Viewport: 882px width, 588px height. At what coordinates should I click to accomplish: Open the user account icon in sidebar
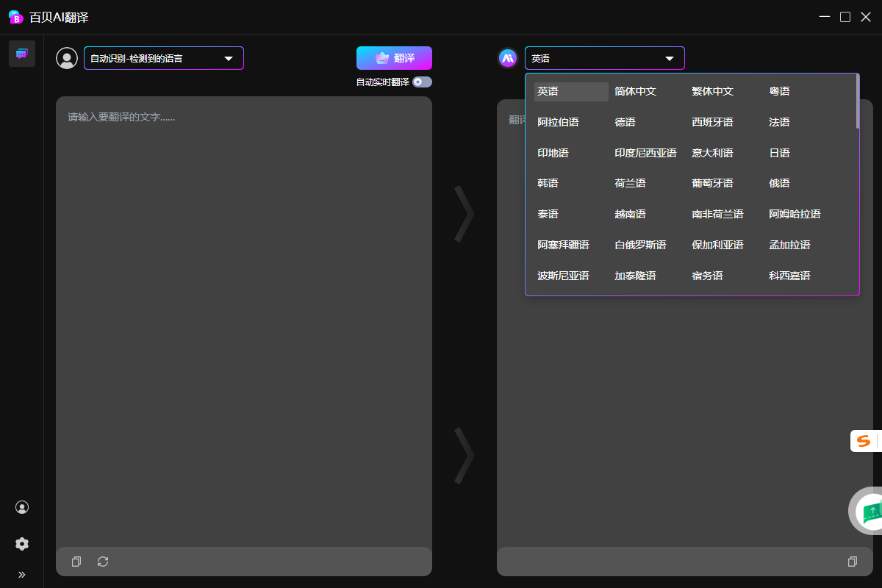pyautogui.click(x=22, y=507)
